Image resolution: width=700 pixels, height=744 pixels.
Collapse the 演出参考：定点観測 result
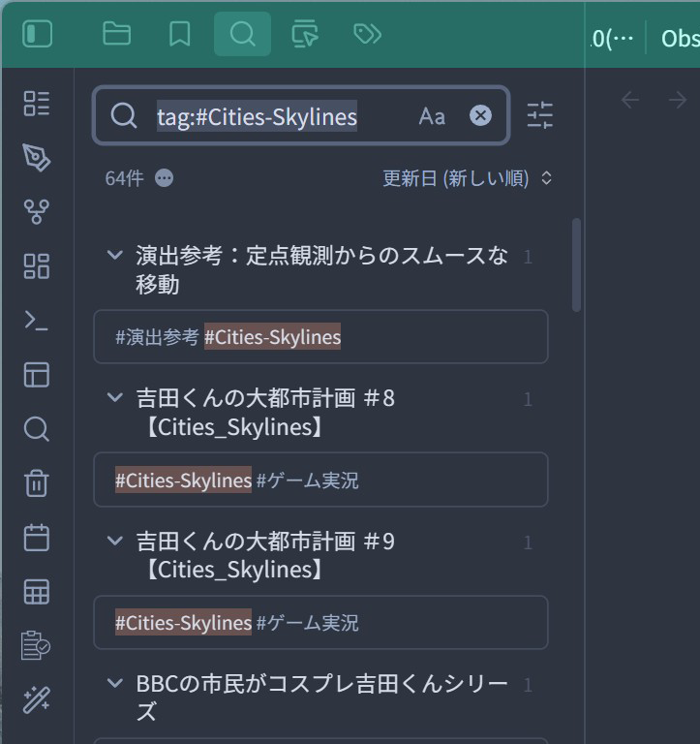[x=115, y=256]
